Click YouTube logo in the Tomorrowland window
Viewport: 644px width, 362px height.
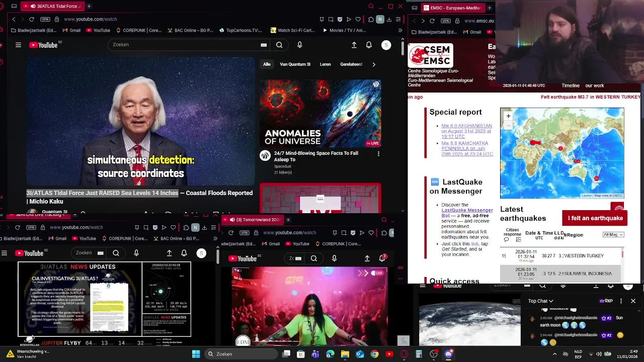[243, 258]
